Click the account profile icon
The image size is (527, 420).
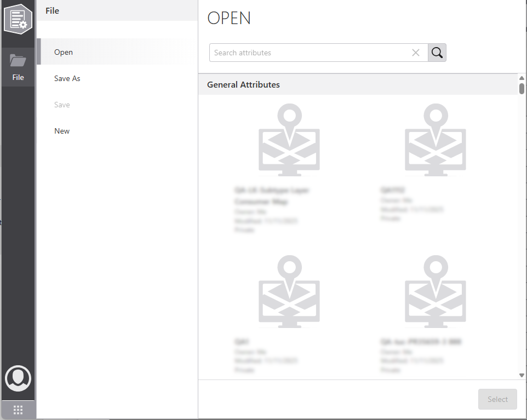click(x=18, y=378)
